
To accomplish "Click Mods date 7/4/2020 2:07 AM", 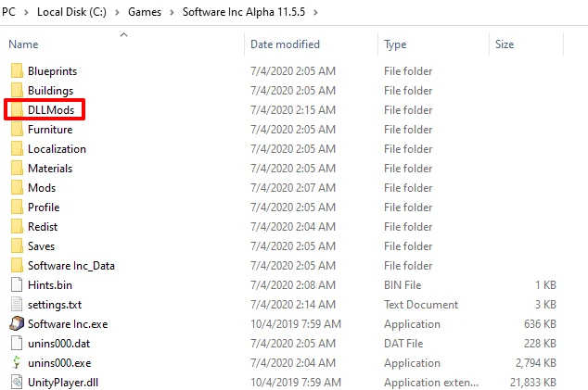I will point(293,188).
